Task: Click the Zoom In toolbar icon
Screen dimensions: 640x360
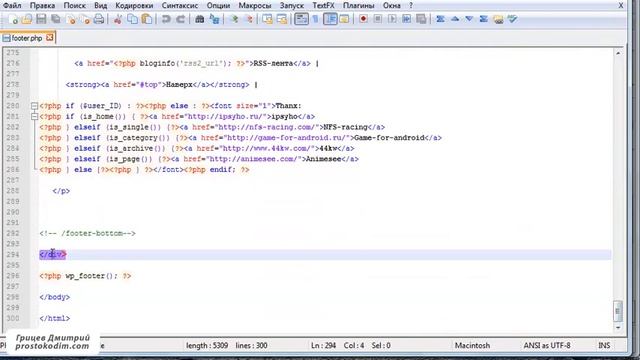Action: pyautogui.click(x=234, y=19)
